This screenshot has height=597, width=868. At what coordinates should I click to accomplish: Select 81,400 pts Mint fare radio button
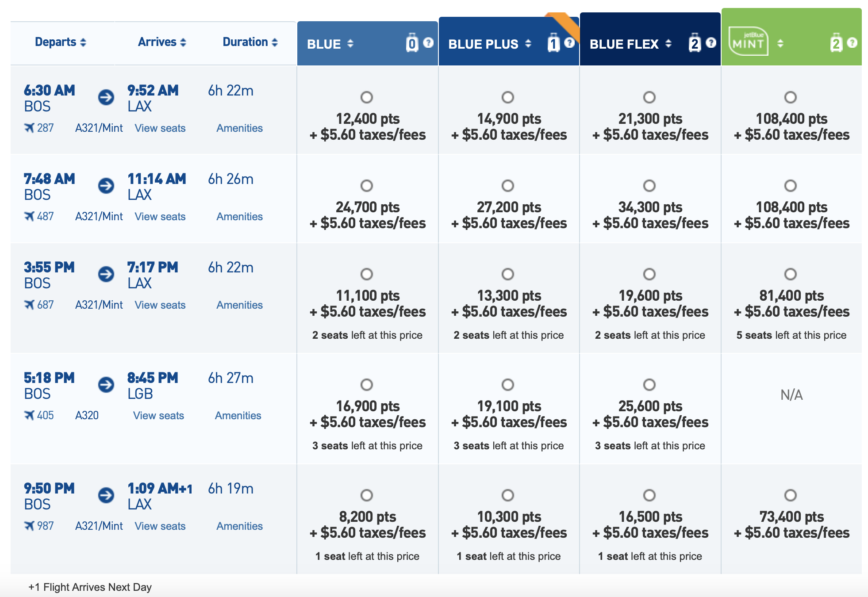coord(790,274)
